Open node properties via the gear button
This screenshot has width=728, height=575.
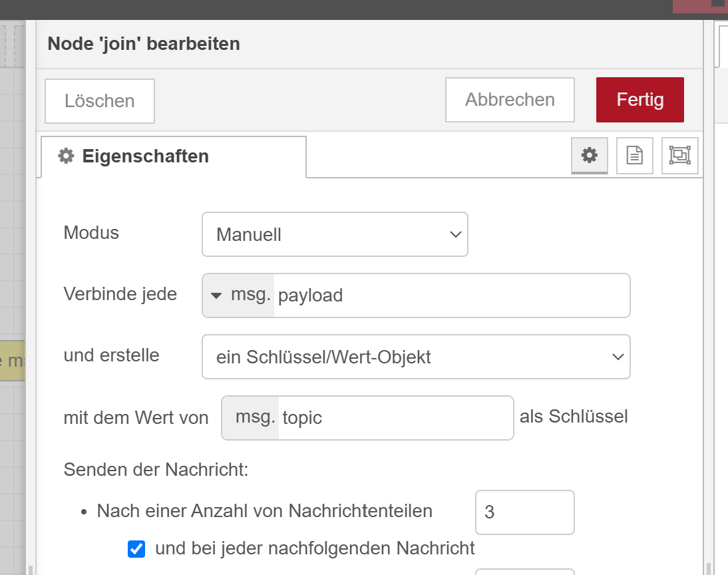point(590,156)
